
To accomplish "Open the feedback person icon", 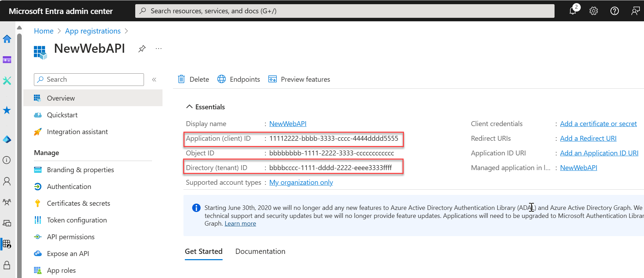I will 636,11.
